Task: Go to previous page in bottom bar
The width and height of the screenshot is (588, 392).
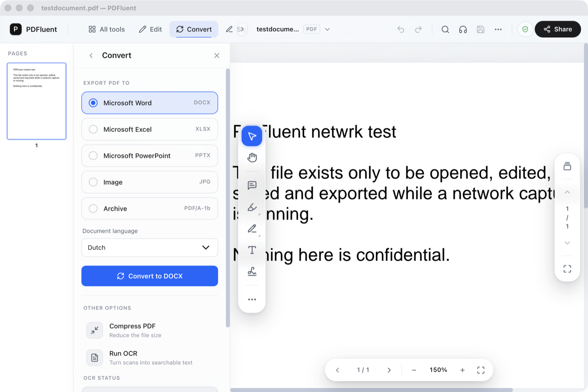Action: [337, 370]
